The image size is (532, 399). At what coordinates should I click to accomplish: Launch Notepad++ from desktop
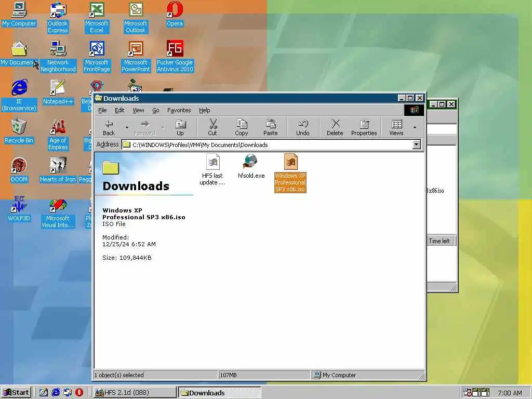click(58, 92)
